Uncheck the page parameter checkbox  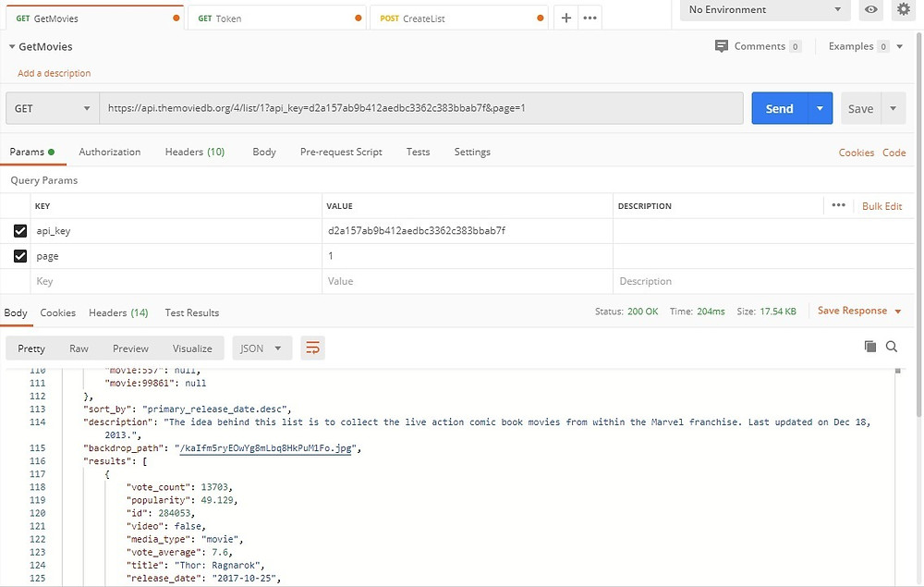pos(20,256)
